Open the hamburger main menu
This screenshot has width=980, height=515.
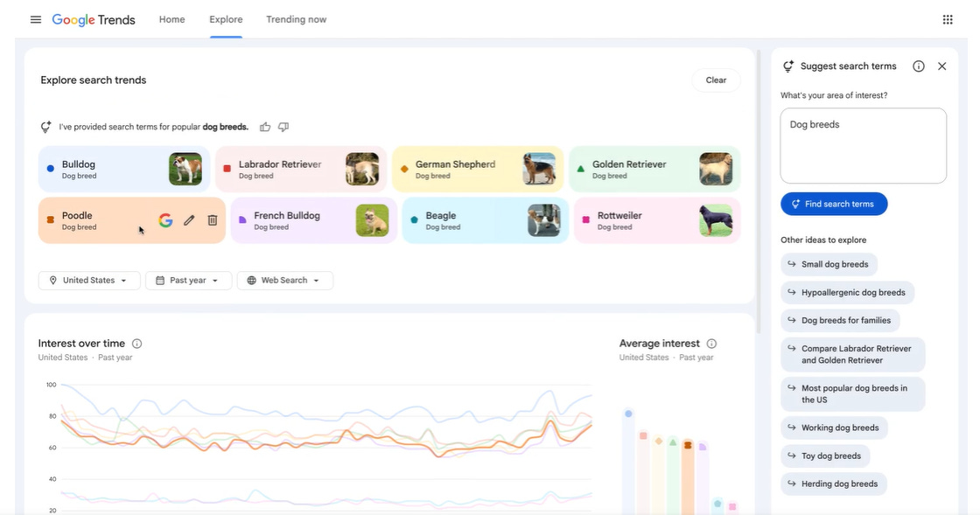[36, 19]
